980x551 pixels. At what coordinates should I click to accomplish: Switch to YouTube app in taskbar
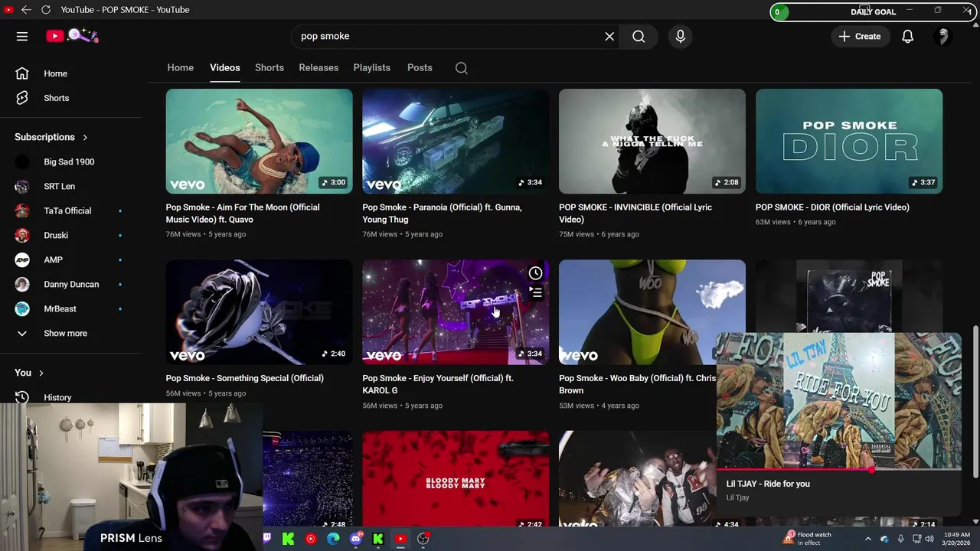[x=400, y=539]
